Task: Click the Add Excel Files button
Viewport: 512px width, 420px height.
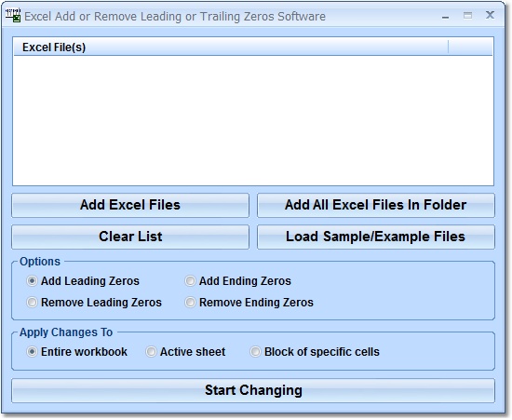Action: tap(130, 205)
